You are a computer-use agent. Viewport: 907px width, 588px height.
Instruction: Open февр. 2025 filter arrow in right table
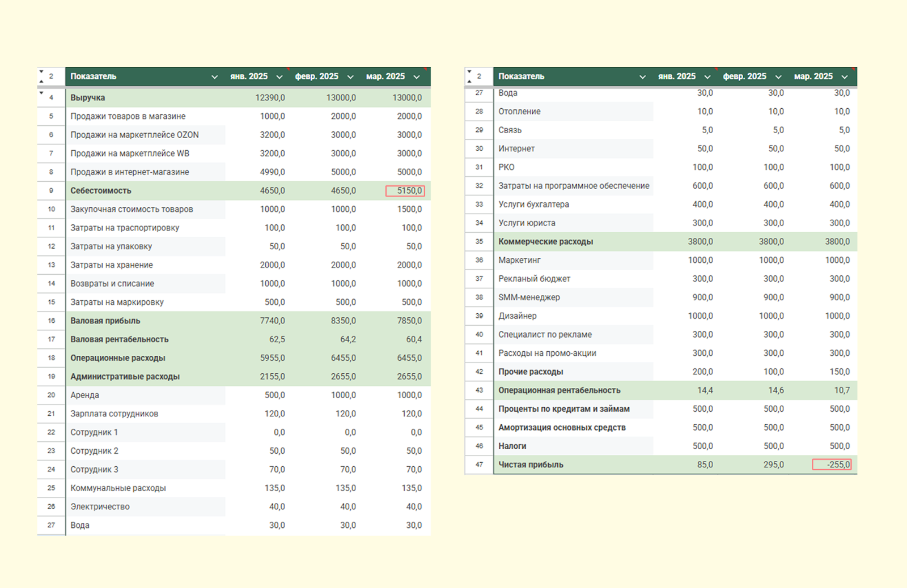click(778, 77)
